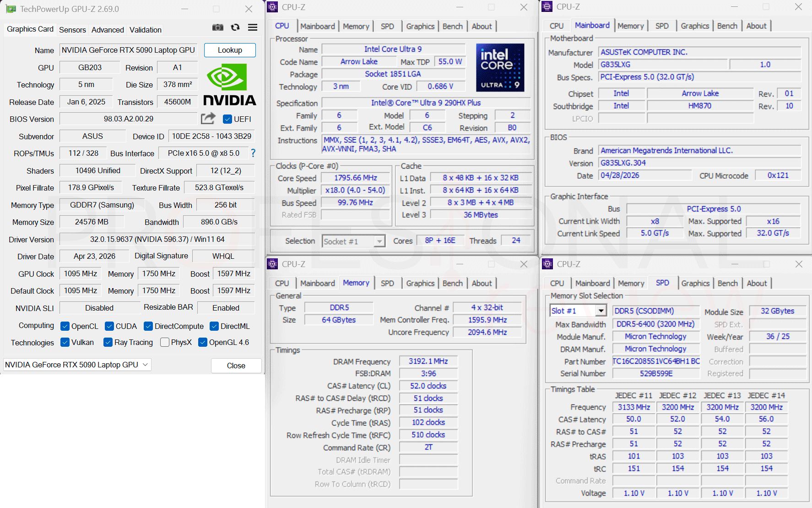812x508 pixels.
Task: Open the Graphics tab in the CPU-Z Mainboard window
Action: (695, 26)
